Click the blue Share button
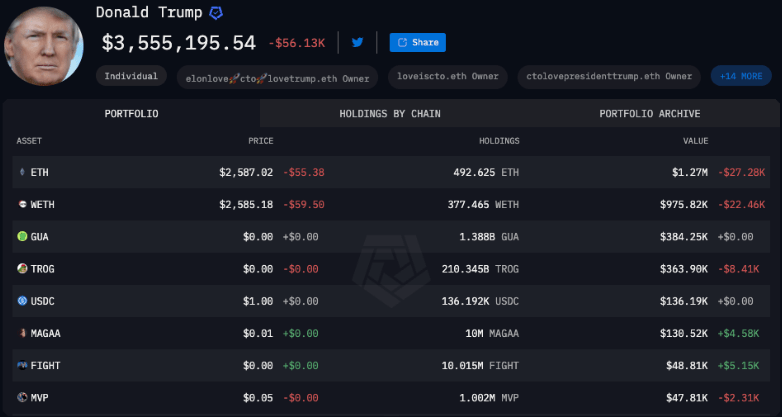Image resolution: width=782 pixels, height=417 pixels. [x=417, y=42]
